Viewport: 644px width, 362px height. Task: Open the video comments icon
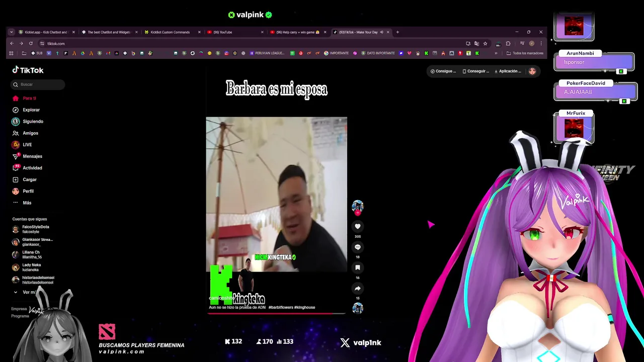358,247
